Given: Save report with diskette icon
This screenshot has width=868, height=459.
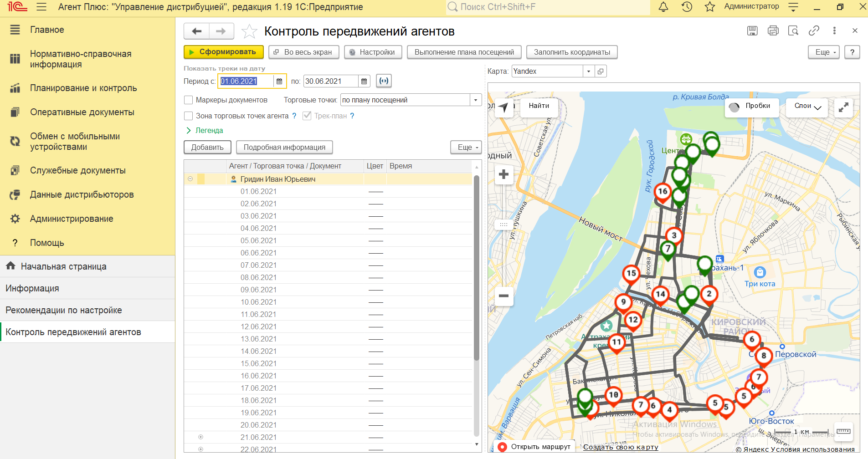Looking at the screenshot, I should [x=752, y=31].
